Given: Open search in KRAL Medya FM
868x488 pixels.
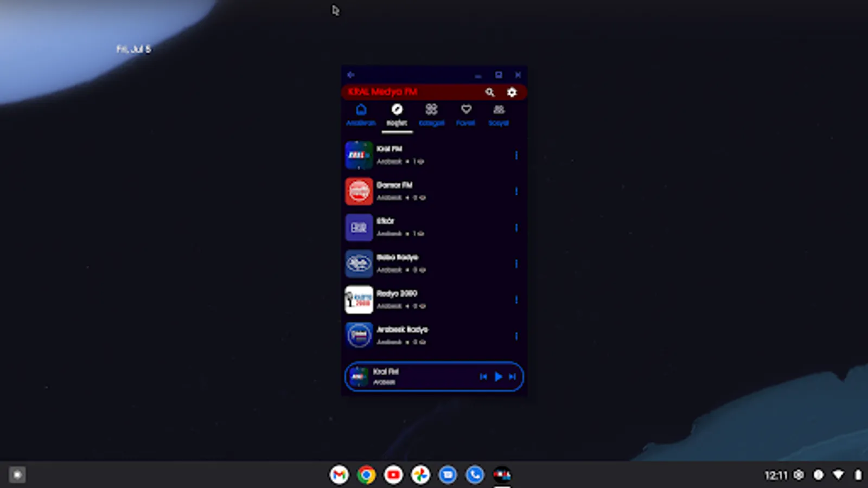Looking at the screenshot, I should (490, 92).
